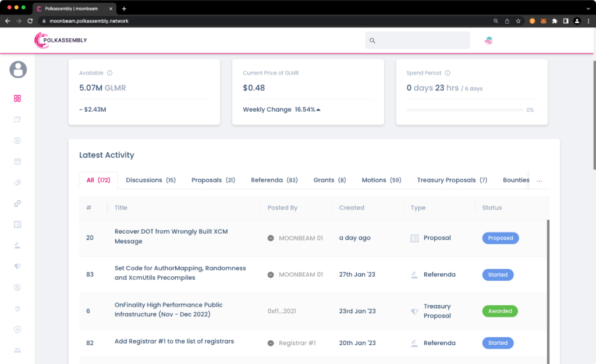The width and height of the screenshot is (596, 364).
Task: Open the browser Extensions puzzle icon
Action: click(555, 22)
